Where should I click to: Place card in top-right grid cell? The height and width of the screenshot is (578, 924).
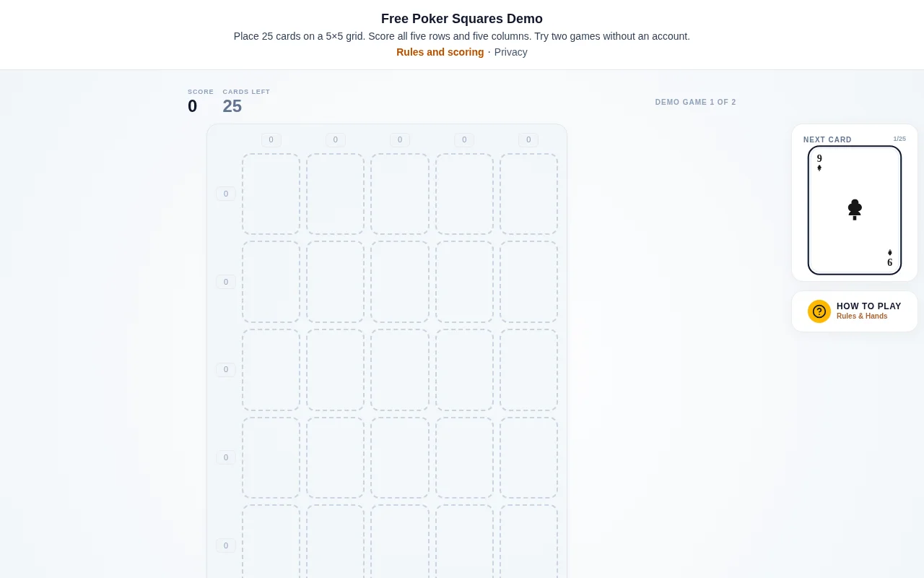click(528, 194)
